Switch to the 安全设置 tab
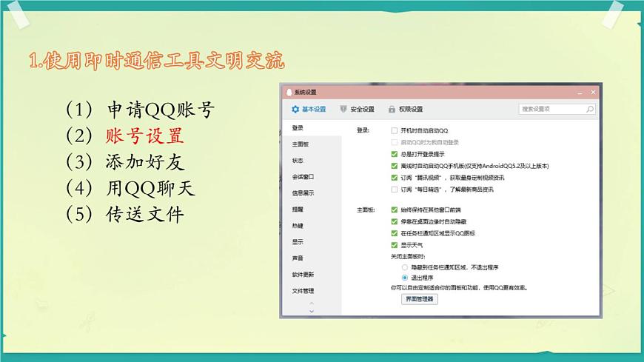 click(358, 109)
